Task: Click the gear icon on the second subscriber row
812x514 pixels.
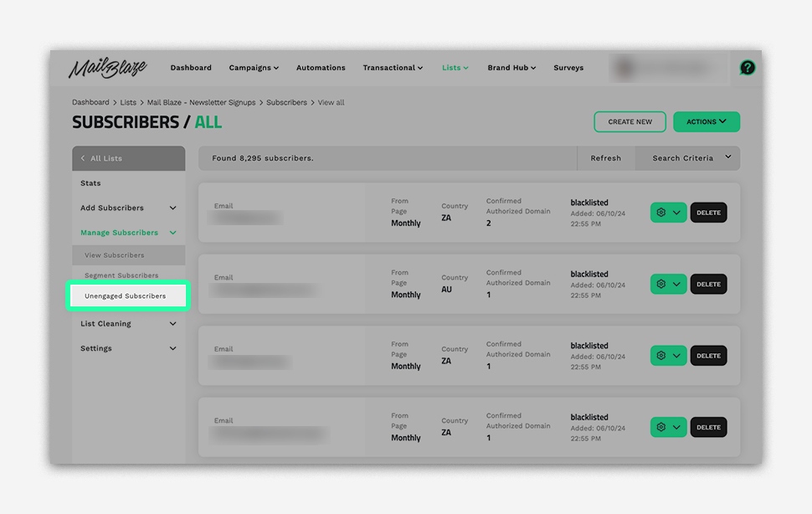Action: [x=662, y=284]
